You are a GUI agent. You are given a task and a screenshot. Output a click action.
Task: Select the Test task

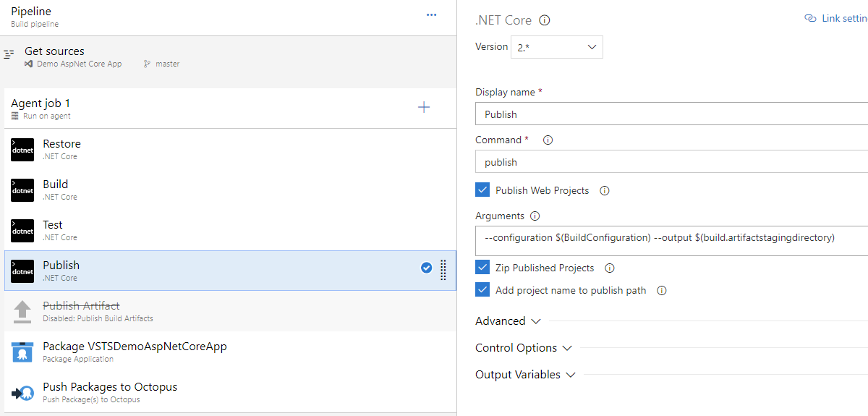230,231
